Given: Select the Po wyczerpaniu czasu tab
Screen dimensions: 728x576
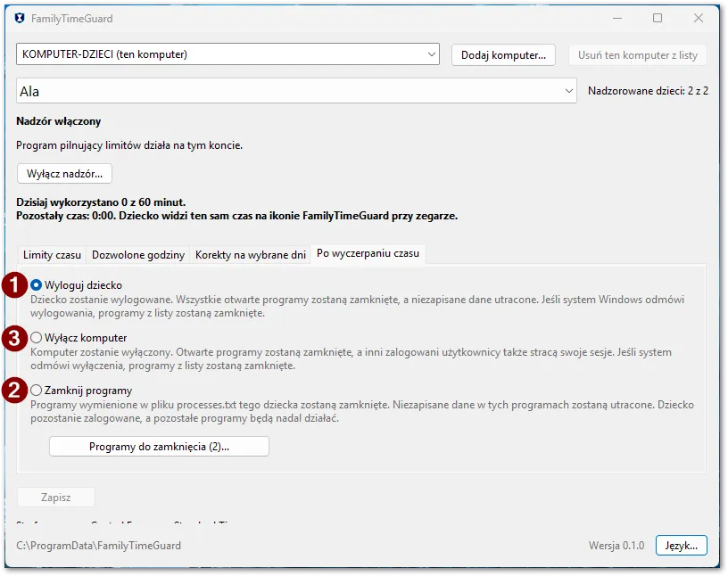Looking at the screenshot, I should (x=368, y=253).
